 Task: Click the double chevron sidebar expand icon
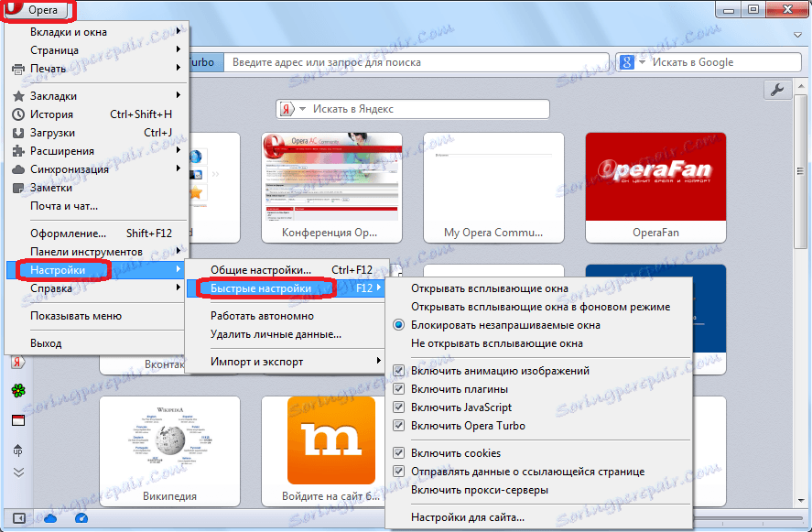[x=18, y=472]
